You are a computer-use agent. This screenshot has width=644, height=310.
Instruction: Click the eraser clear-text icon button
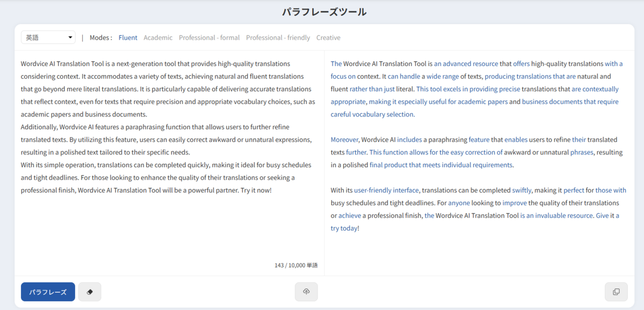point(90,292)
